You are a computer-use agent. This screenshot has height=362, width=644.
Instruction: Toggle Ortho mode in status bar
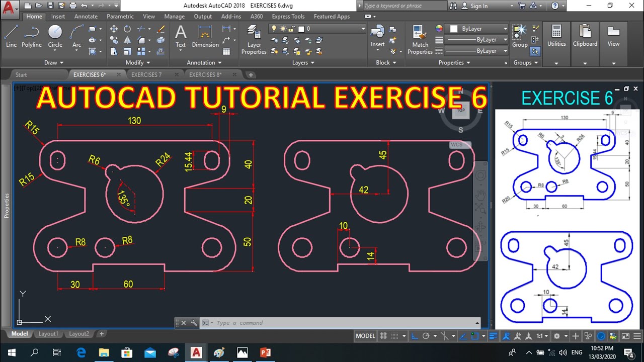pyautogui.click(x=414, y=336)
